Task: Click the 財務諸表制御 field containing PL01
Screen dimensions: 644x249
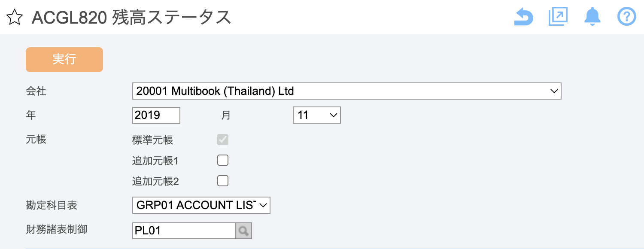Action: [184, 231]
